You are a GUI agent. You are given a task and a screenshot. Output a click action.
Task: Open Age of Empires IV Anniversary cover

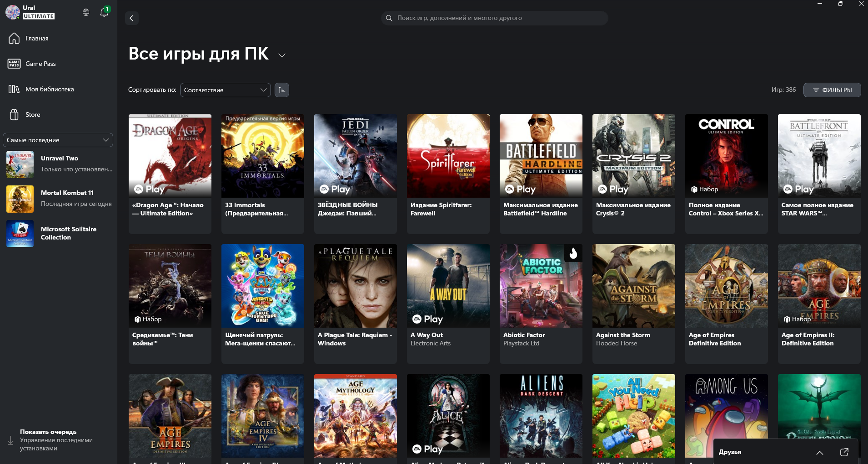(x=263, y=416)
